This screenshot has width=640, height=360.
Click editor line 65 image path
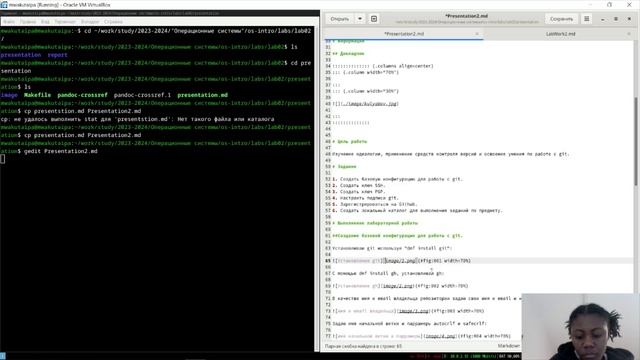[400, 260]
